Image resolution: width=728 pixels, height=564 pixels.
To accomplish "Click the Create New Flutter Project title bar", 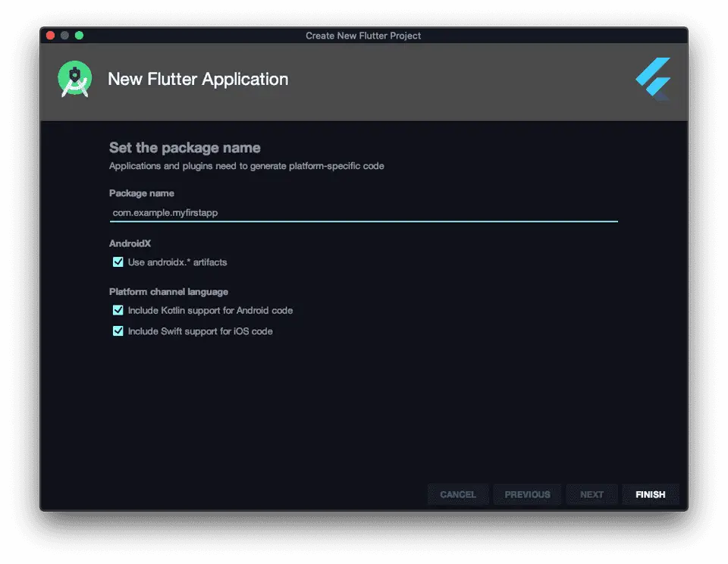I will (x=363, y=36).
